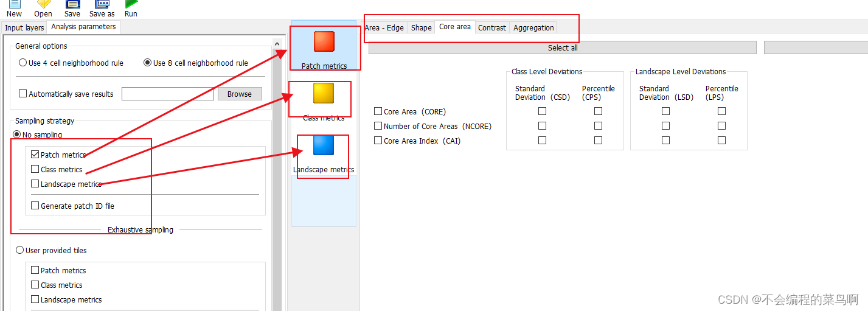Uncheck Patch metrics under No sampling
The width and height of the screenshot is (868, 311).
click(x=35, y=155)
